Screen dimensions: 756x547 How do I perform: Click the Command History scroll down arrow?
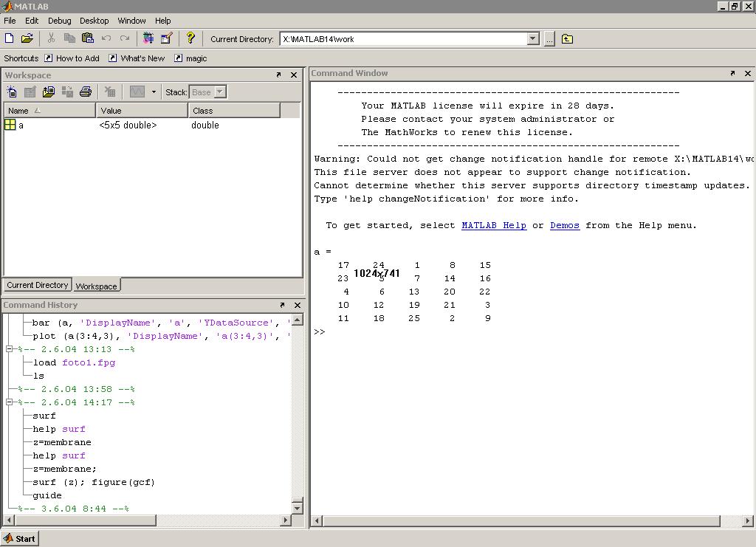(x=297, y=508)
